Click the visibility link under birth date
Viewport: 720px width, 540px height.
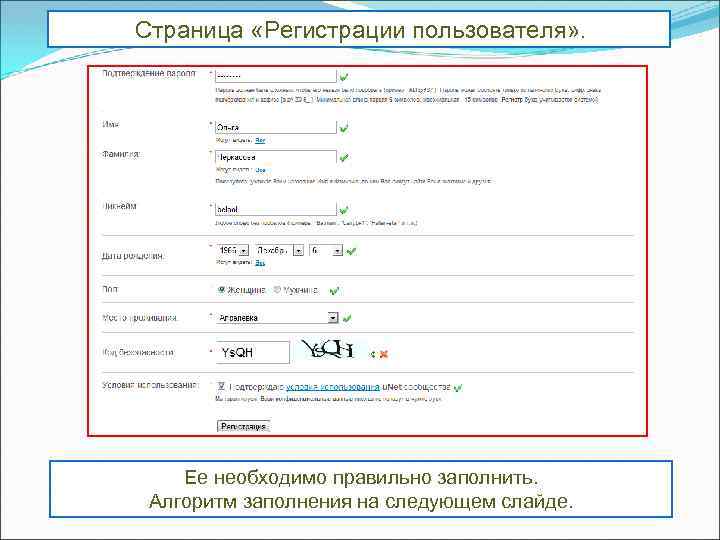point(260,263)
